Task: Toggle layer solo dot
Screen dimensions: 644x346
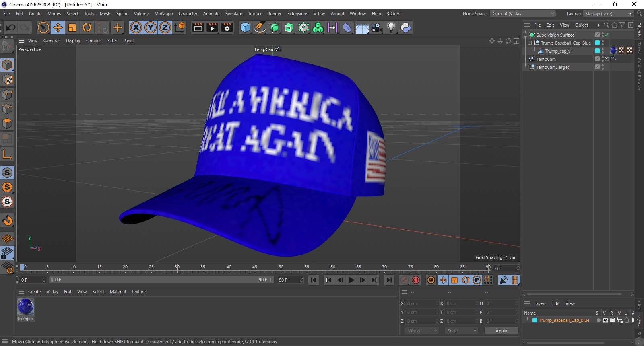Action: 598,320
